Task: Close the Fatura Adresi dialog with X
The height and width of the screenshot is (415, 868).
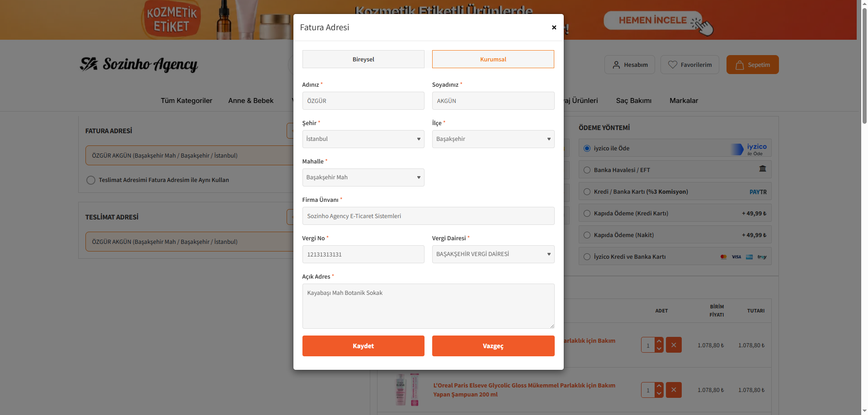Action: pos(554,28)
